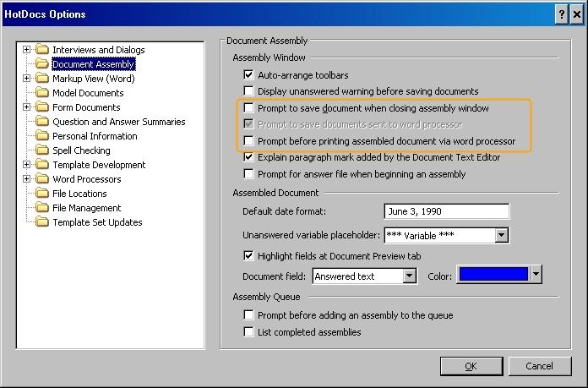
Task: Expand the Markup View (Word) tree node
Action: coord(26,79)
